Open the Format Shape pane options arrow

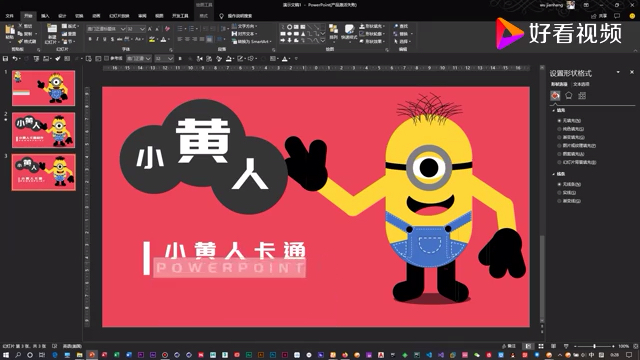coord(618,72)
